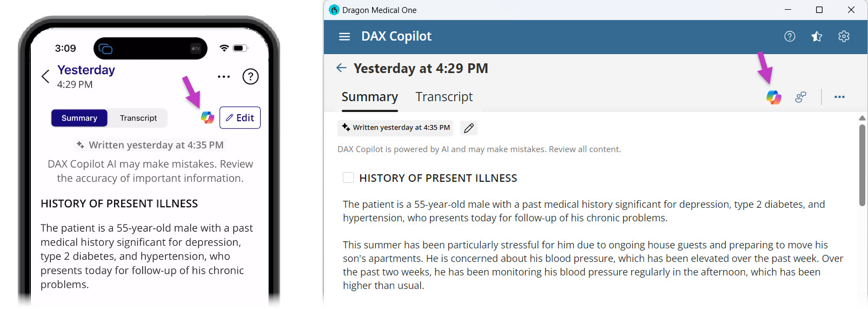Go back using the desktop back arrow
Screen dimensions: 868x309
341,68
